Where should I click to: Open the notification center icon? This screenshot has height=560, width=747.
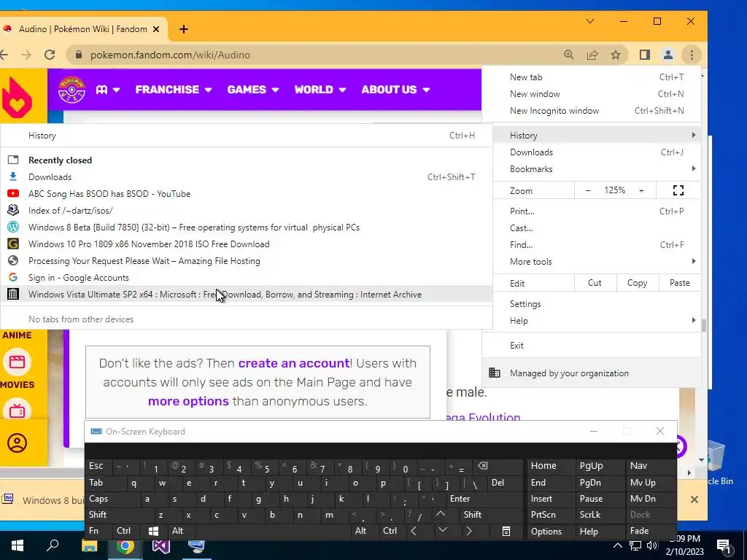coord(723,546)
